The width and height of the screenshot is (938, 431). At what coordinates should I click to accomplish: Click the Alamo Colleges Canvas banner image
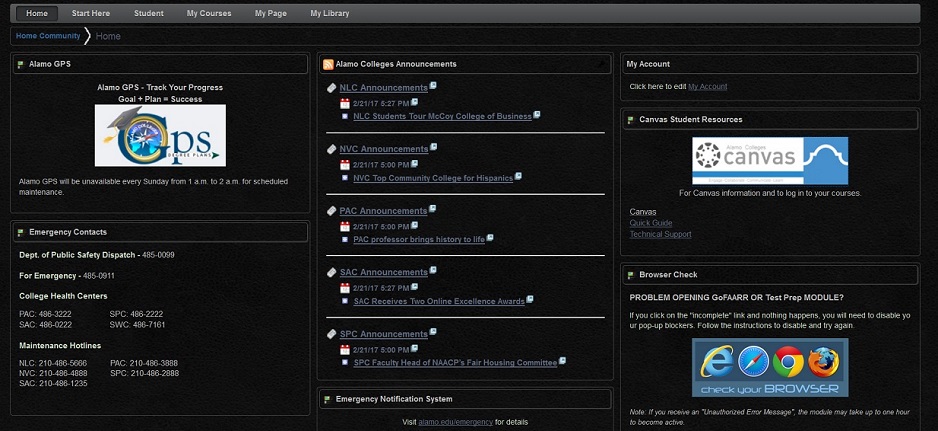click(770, 161)
